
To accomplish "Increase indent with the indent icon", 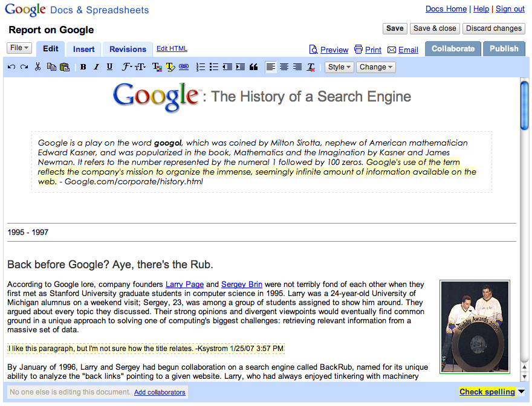I will pos(240,67).
